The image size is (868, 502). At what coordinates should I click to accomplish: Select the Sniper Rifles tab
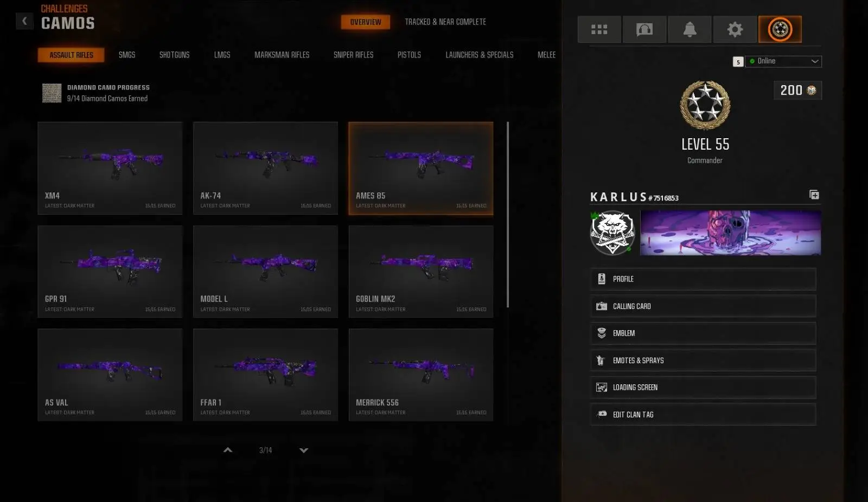tap(353, 55)
